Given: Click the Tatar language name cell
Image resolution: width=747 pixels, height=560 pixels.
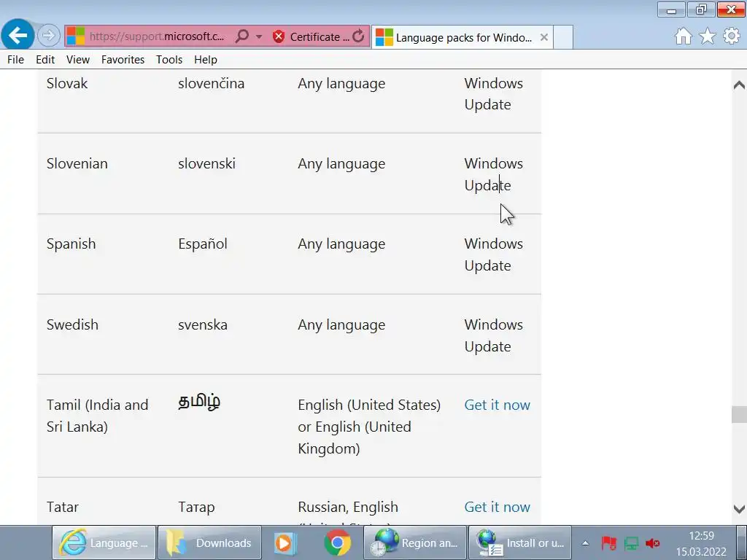Looking at the screenshot, I should click(63, 507).
